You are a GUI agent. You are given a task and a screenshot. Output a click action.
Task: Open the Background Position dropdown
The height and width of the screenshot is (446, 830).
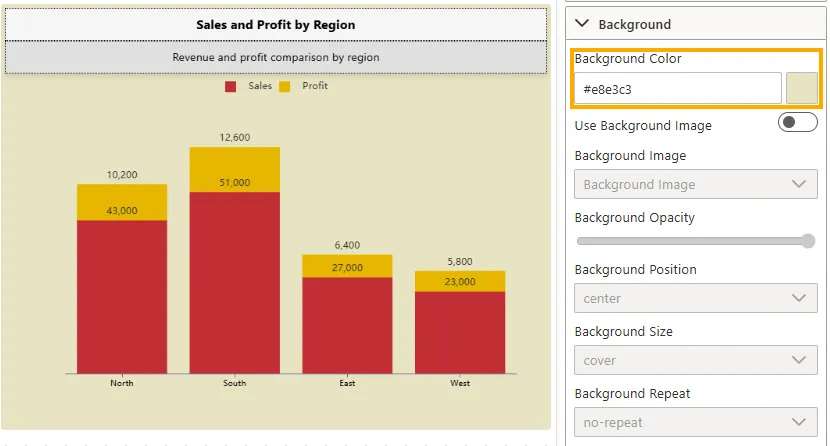(696, 298)
